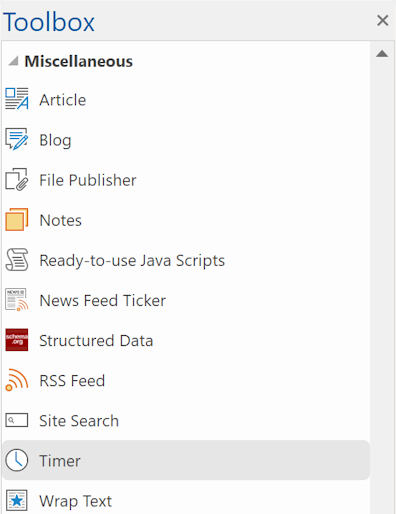Click the Timer clock icon
Image resolution: width=396 pixels, height=514 pixels.
tap(17, 460)
